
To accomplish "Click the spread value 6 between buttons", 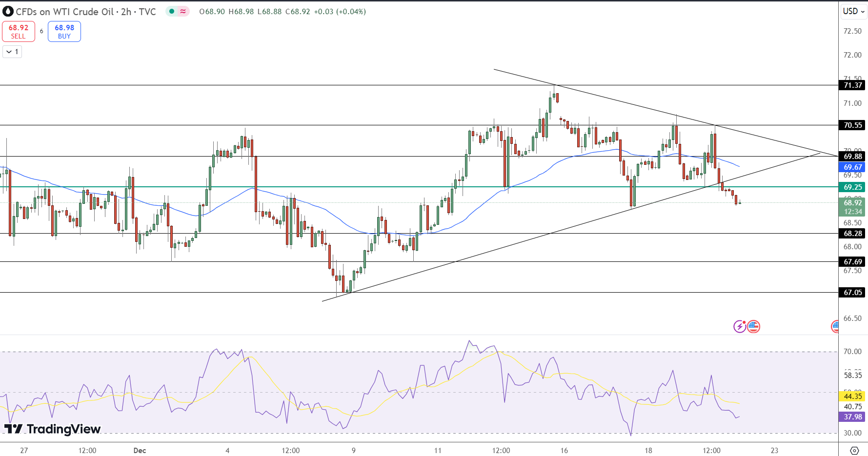I will coord(41,31).
